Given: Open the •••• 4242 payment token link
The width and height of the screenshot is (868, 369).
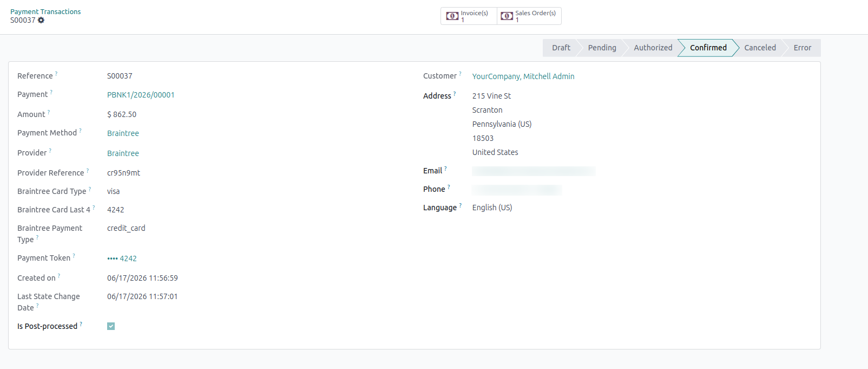Looking at the screenshot, I should pos(122,258).
